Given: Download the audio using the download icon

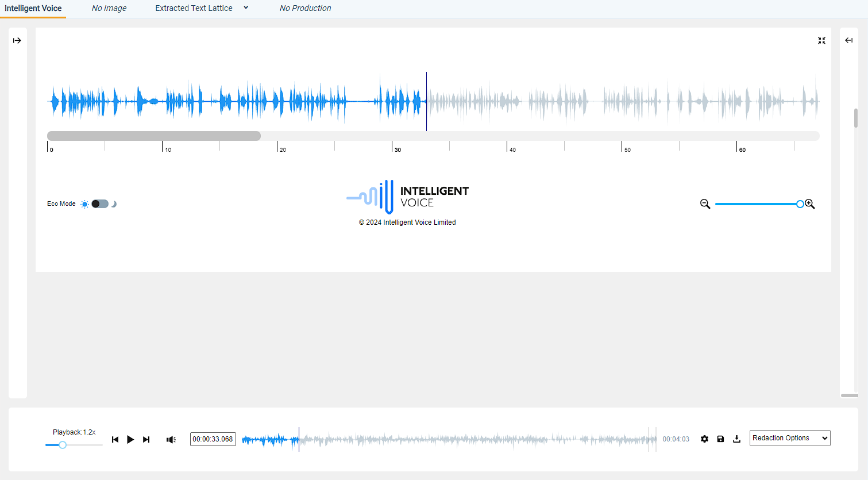Looking at the screenshot, I should click(x=737, y=439).
